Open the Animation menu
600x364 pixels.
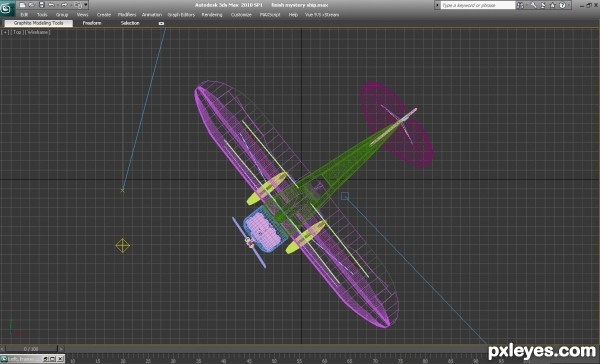(152, 15)
